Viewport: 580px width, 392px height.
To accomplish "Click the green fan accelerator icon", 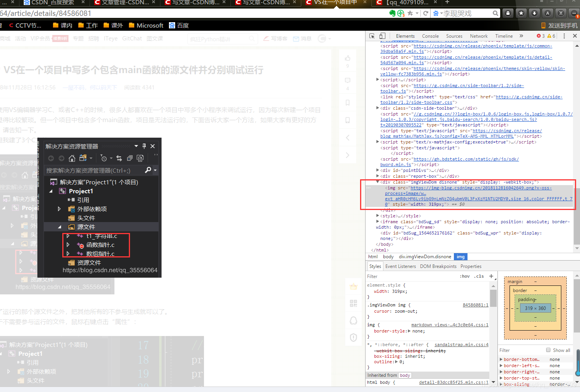I will pyautogui.click(x=401, y=13).
